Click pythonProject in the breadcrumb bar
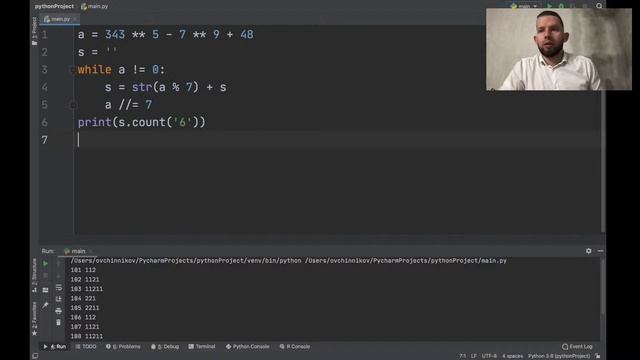Image resolution: width=640 pixels, height=360 pixels. tap(54, 6)
